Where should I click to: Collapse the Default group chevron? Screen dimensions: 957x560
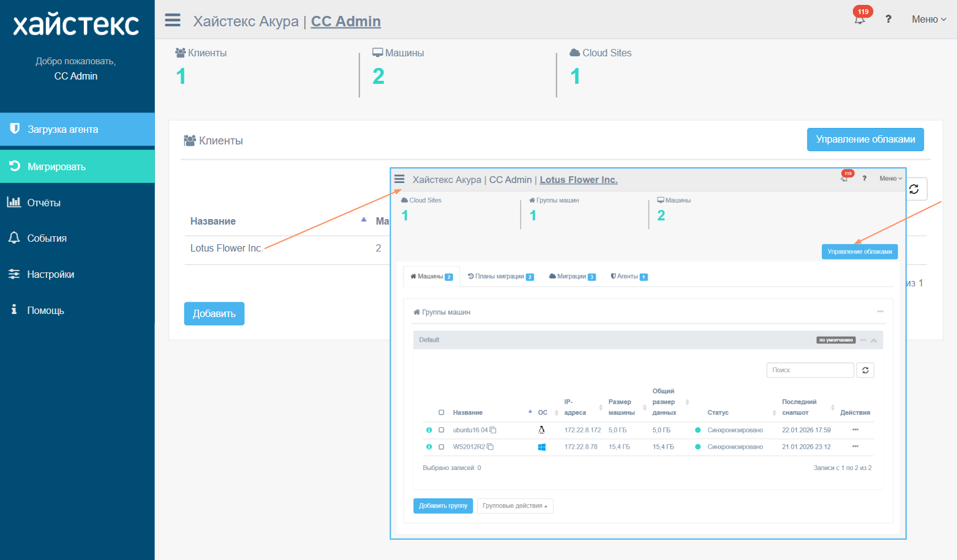874,340
